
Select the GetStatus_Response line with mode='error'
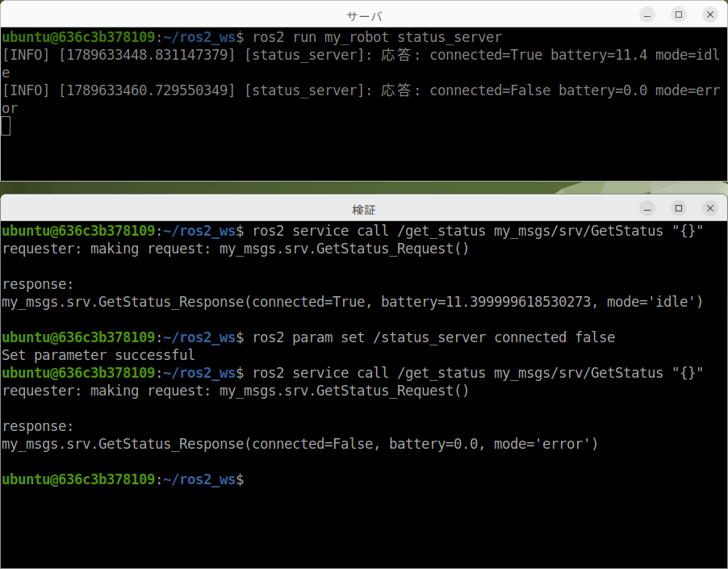pos(300,444)
